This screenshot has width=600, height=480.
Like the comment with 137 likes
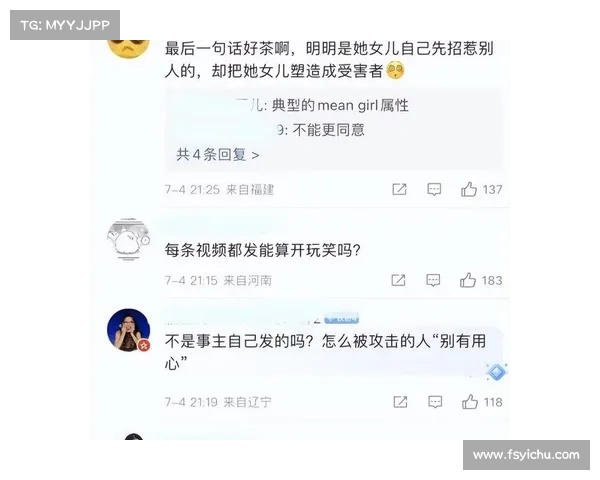(x=469, y=189)
